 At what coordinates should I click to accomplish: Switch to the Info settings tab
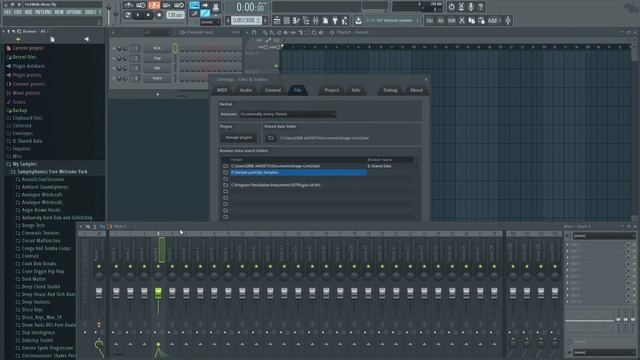pyautogui.click(x=356, y=90)
